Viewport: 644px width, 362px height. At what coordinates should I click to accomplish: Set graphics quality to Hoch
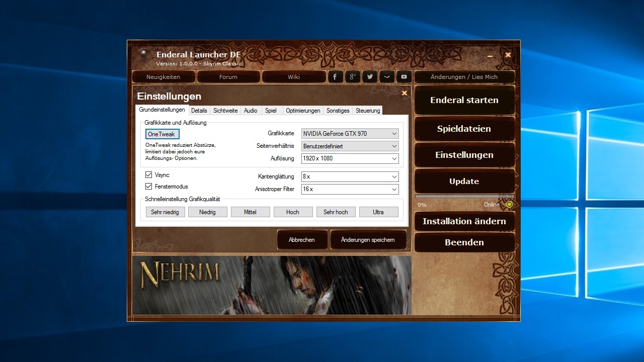(x=293, y=212)
